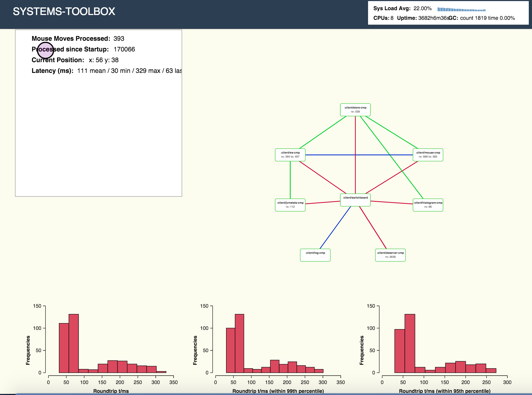This screenshot has height=395, width=532.
Task: Select the :client/log-cmp node
Action: pyautogui.click(x=315, y=255)
